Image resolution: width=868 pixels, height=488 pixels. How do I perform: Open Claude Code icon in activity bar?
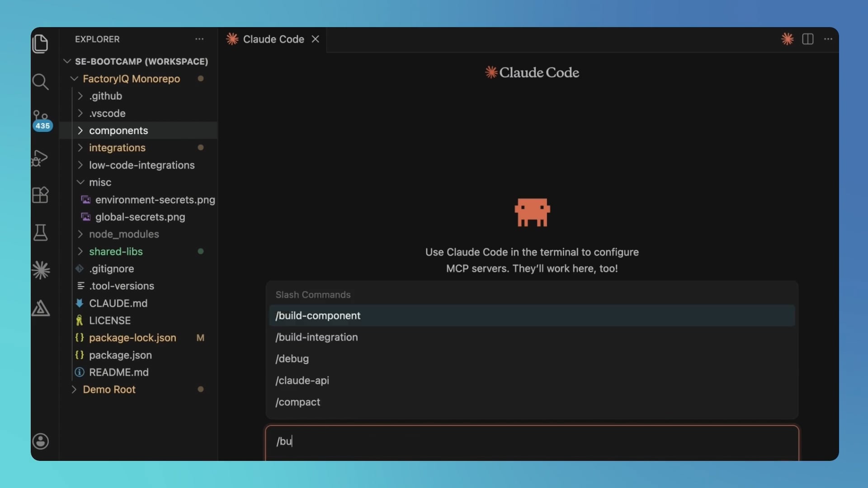point(41,270)
